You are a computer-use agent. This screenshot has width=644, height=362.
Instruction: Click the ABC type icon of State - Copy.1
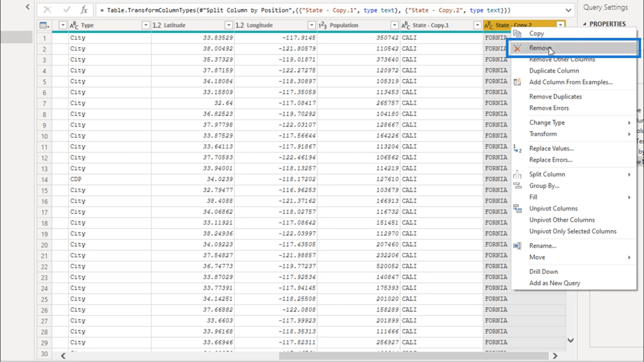click(x=406, y=25)
